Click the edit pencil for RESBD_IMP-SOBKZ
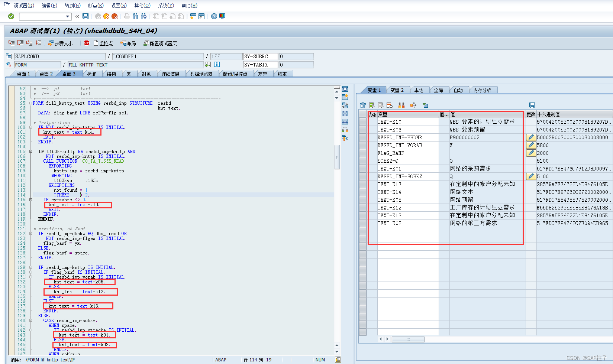613x364 pixels. 531,176
